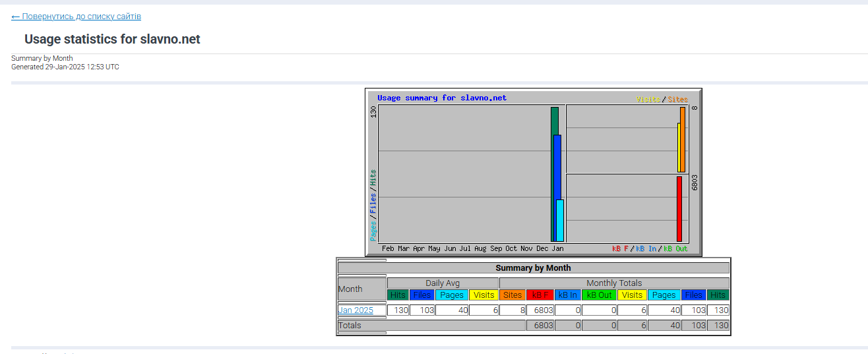The image size is (868, 354).
Task: Click the 'Usage summary for slavno.net' chart title
Action: pos(442,98)
